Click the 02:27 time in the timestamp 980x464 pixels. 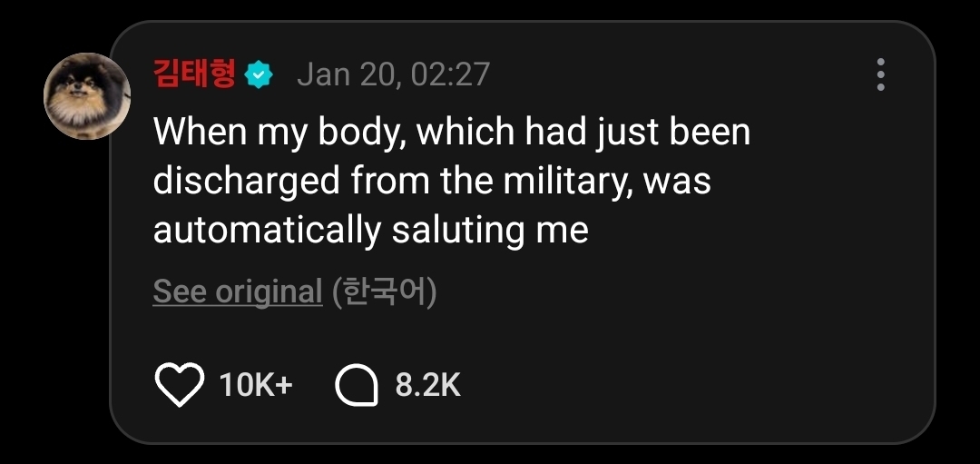pyautogui.click(x=450, y=74)
